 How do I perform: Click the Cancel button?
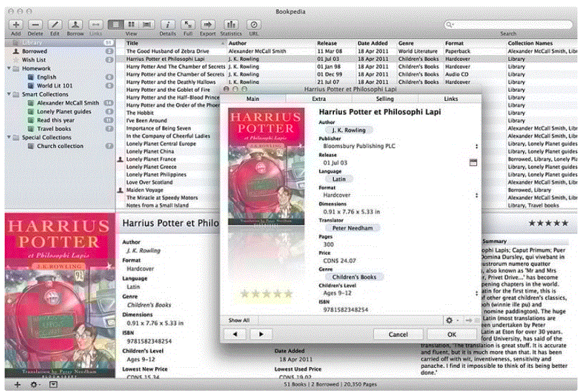398,334
